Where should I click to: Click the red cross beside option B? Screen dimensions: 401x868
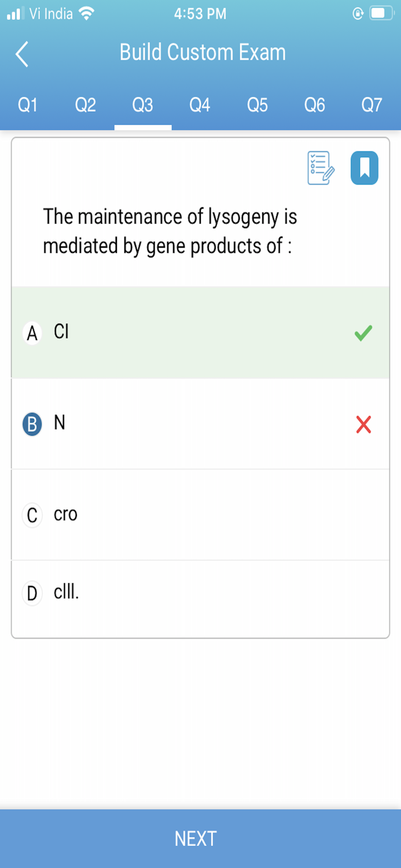362,424
